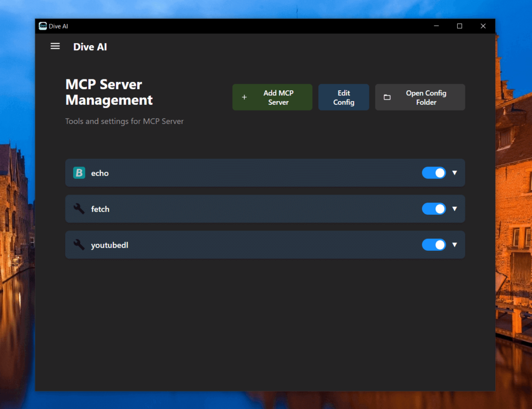Expand the youtubedl server details arrow

[x=455, y=244]
